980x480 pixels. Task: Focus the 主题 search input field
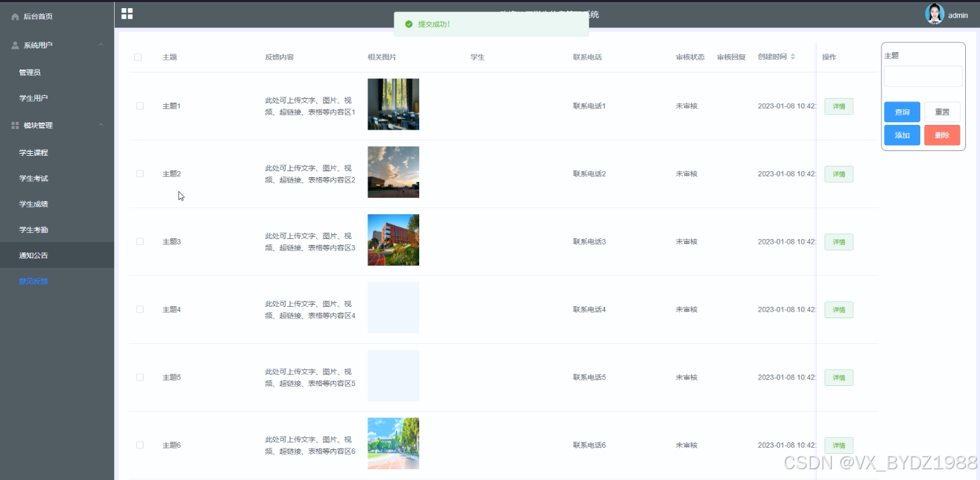point(923,76)
